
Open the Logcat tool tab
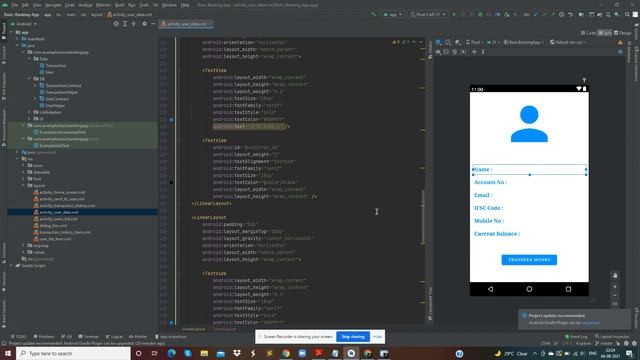pos(114,337)
